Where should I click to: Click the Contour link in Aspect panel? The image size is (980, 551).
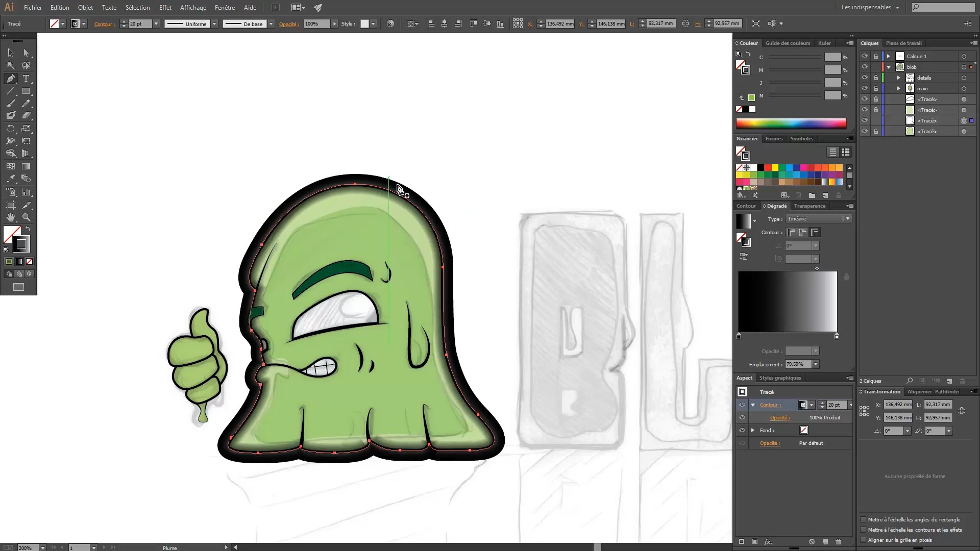pyautogui.click(x=770, y=405)
